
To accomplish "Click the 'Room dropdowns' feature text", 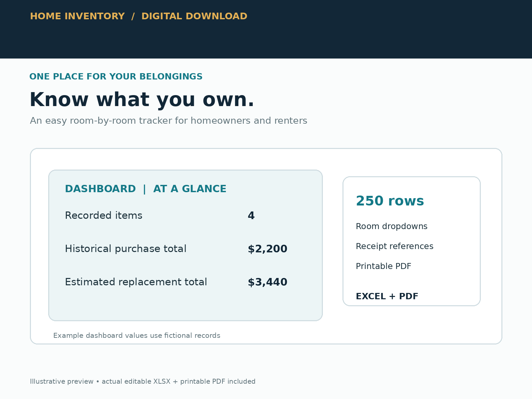I will (391, 226).
